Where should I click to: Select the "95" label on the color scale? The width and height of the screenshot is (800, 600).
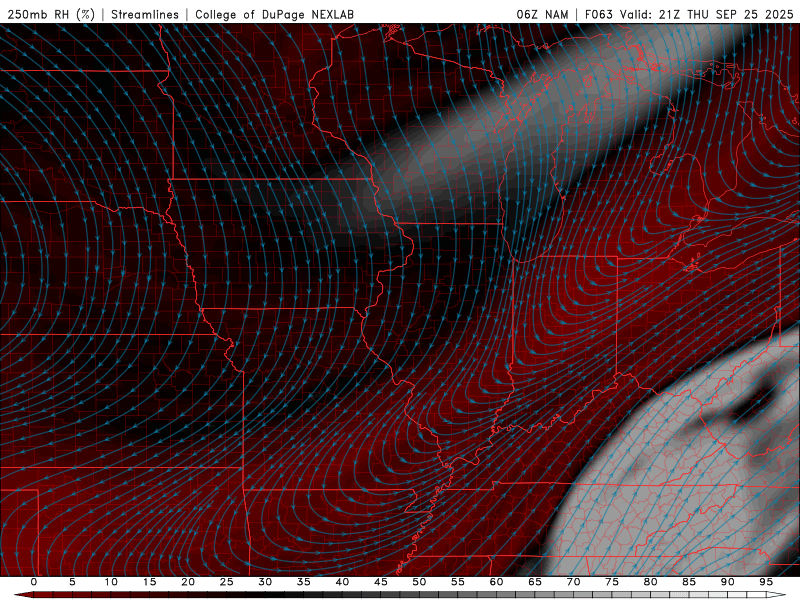766,582
